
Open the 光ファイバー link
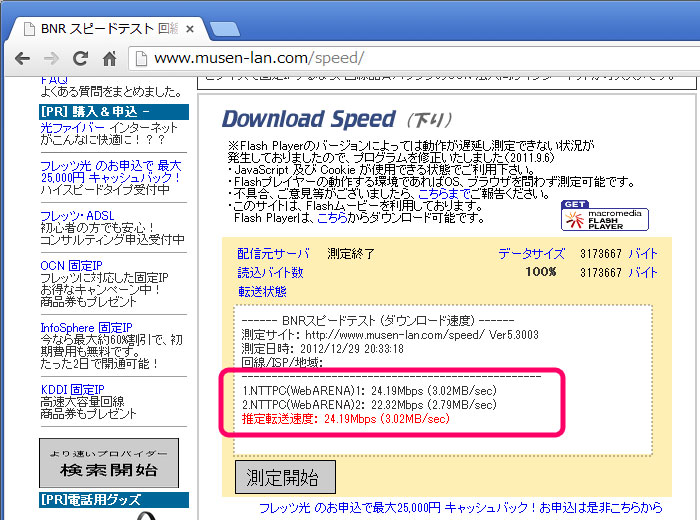72,128
